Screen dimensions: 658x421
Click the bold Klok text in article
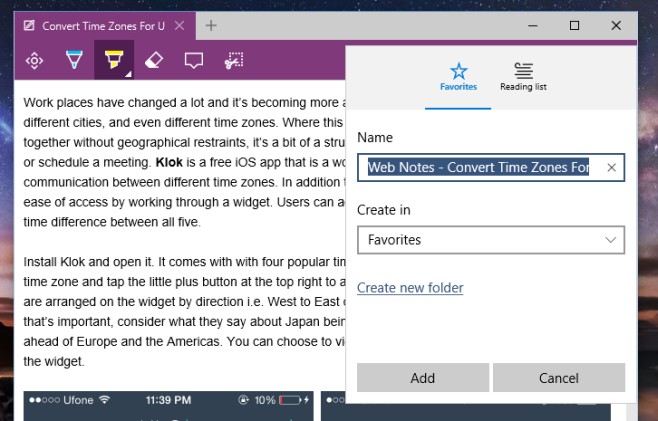coord(169,162)
